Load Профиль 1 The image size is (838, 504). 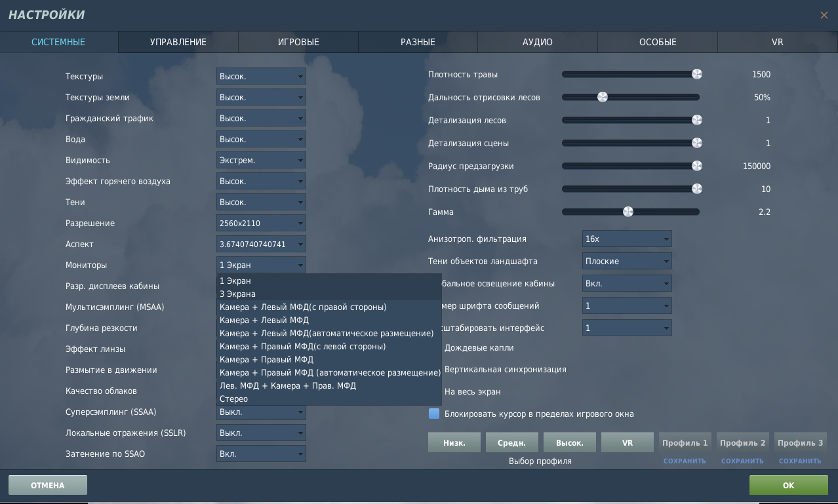[x=685, y=442]
